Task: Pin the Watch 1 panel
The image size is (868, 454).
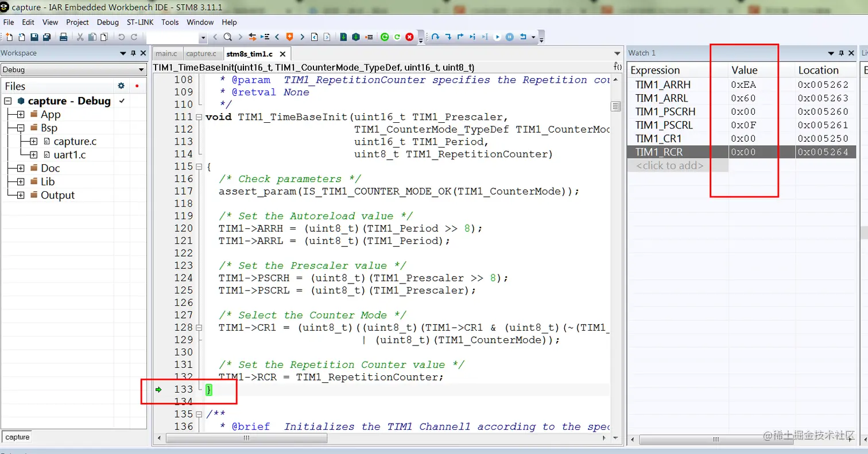Action: tap(842, 53)
